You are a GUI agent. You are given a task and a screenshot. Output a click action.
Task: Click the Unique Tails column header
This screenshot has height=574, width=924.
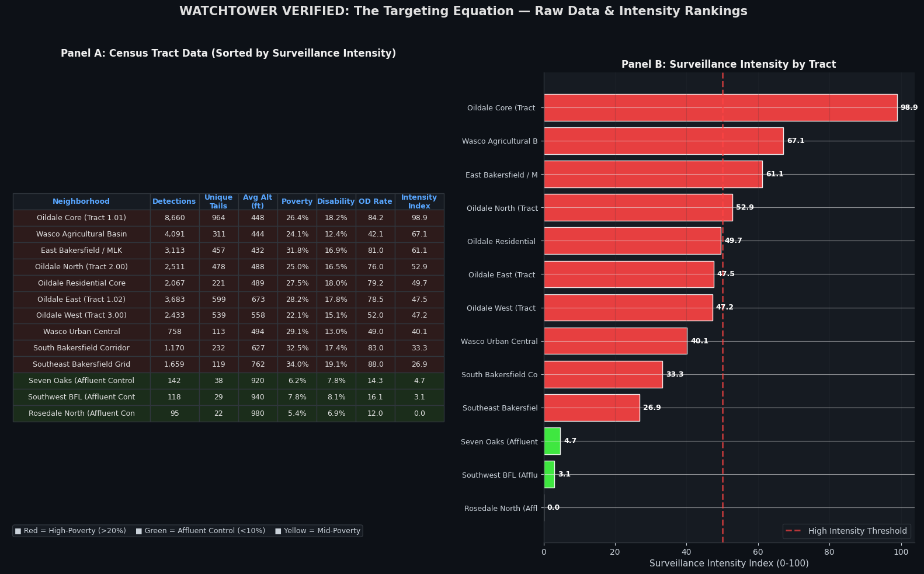click(218, 201)
